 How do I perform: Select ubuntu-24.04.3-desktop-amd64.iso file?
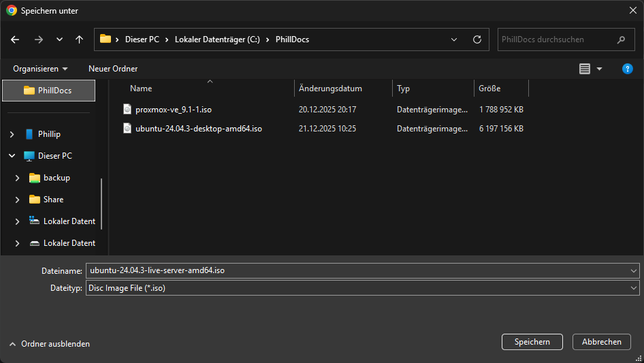pyautogui.click(x=199, y=129)
